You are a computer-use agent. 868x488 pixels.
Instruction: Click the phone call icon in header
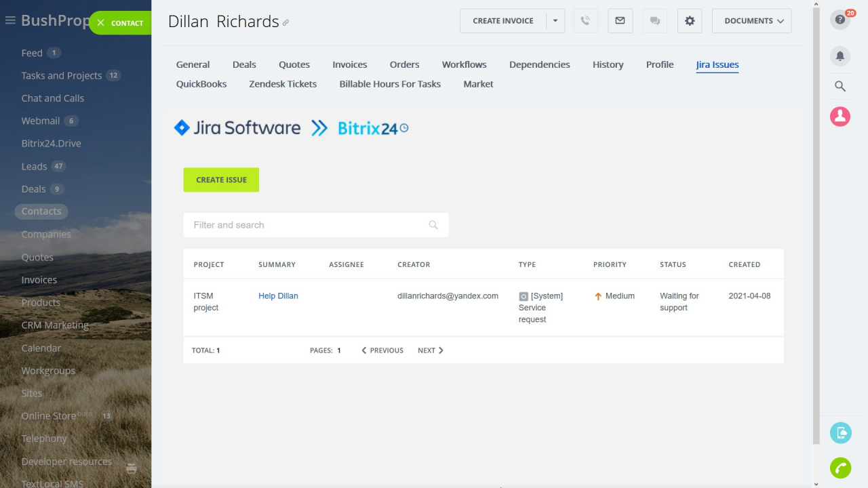pyautogui.click(x=586, y=21)
